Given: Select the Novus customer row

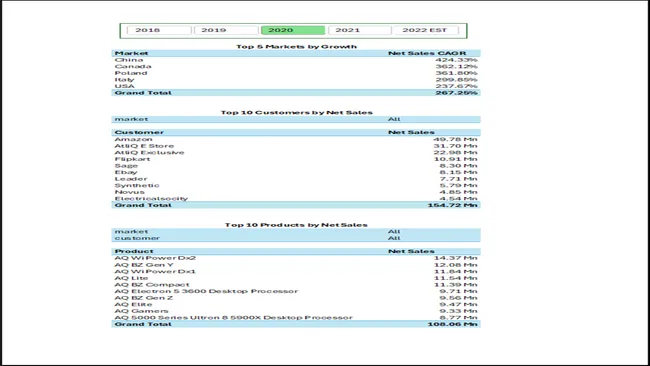Looking at the screenshot, I should [x=296, y=192].
